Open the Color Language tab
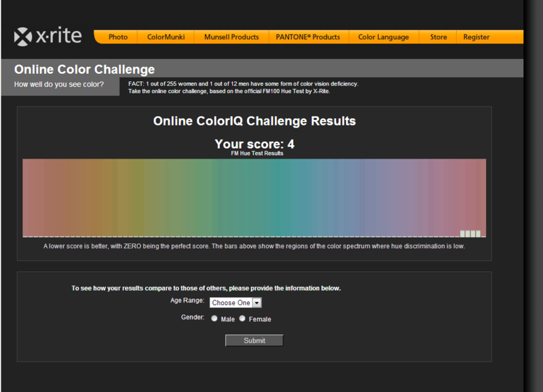Viewport: 543px width, 392px height. click(x=383, y=37)
